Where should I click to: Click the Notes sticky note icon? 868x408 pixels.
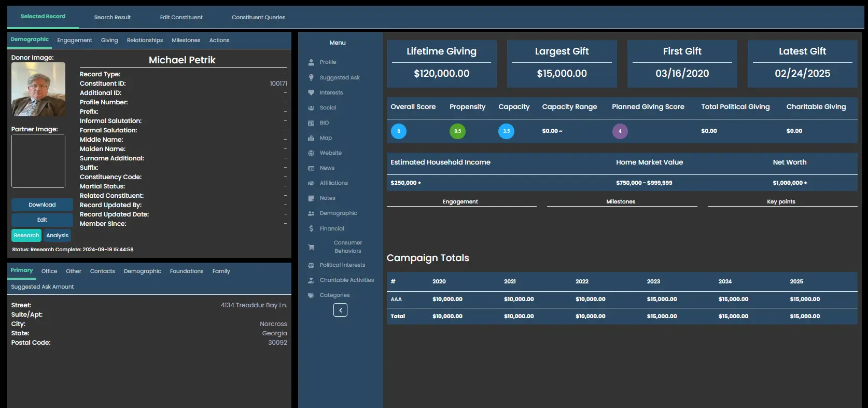click(x=311, y=198)
